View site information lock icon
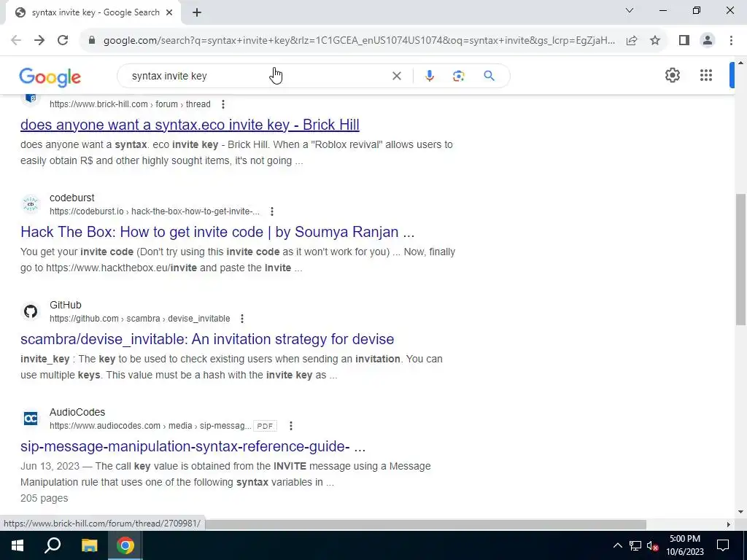The width and height of the screenshot is (747, 560). pos(92,41)
